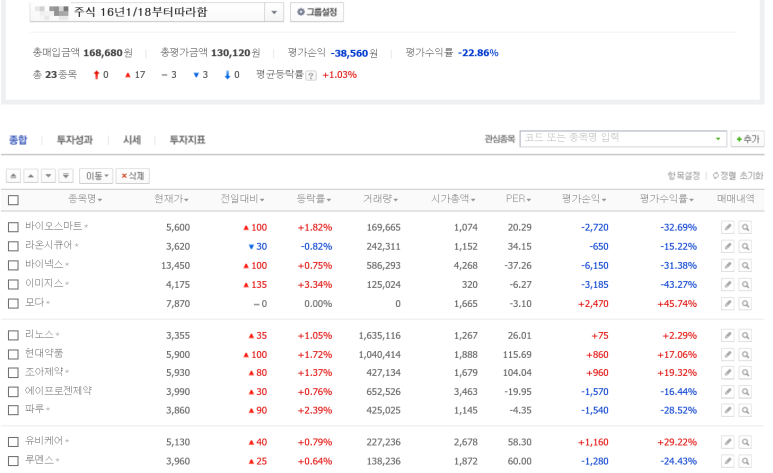Click edit pencil icon for 조아제약 row
Image resolution: width=773 pixels, height=473 pixels.
[728, 372]
